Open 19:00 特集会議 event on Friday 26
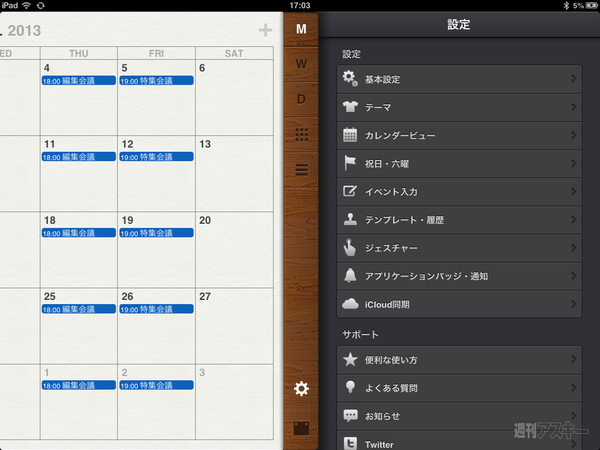The image size is (600, 450). (x=156, y=309)
